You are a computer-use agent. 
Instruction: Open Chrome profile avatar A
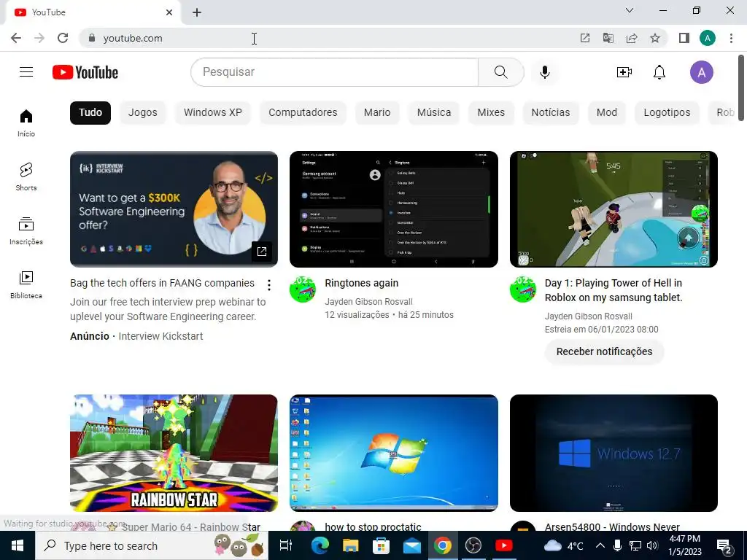pyautogui.click(x=708, y=38)
